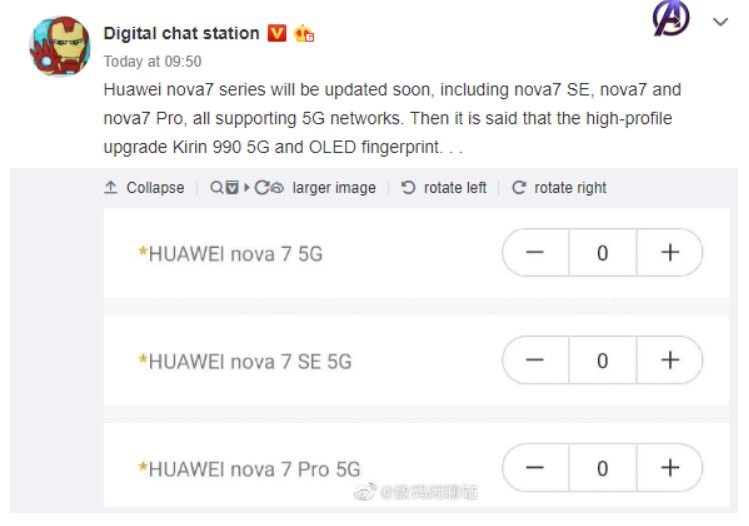The width and height of the screenshot is (749, 526).
Task: View the larger image
Action: coord(334,187)
